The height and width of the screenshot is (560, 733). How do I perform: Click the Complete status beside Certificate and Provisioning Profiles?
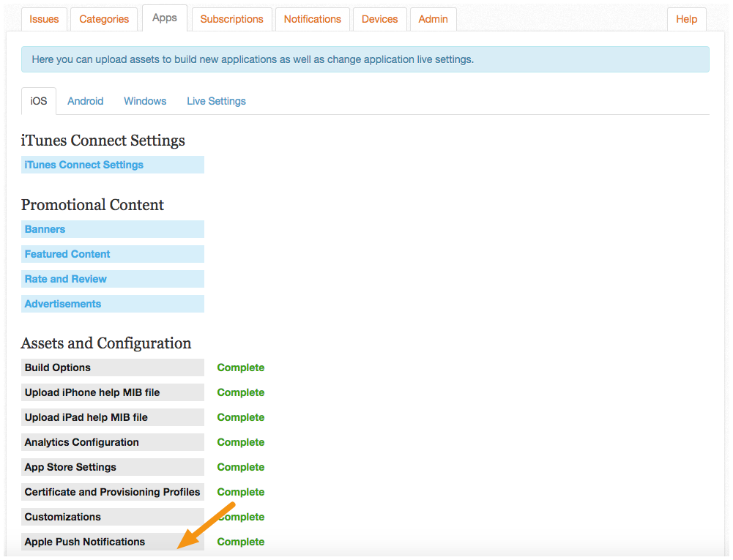click(241, 492)
